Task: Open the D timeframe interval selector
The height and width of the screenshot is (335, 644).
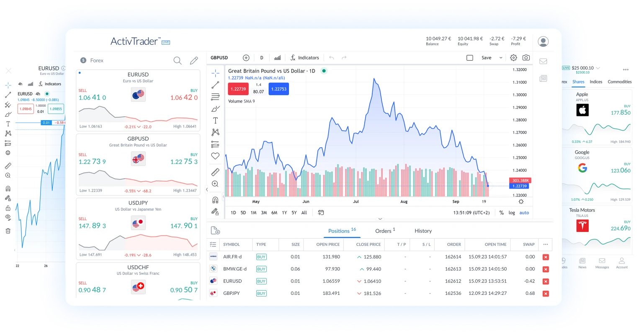Action: tap(262, 58)
